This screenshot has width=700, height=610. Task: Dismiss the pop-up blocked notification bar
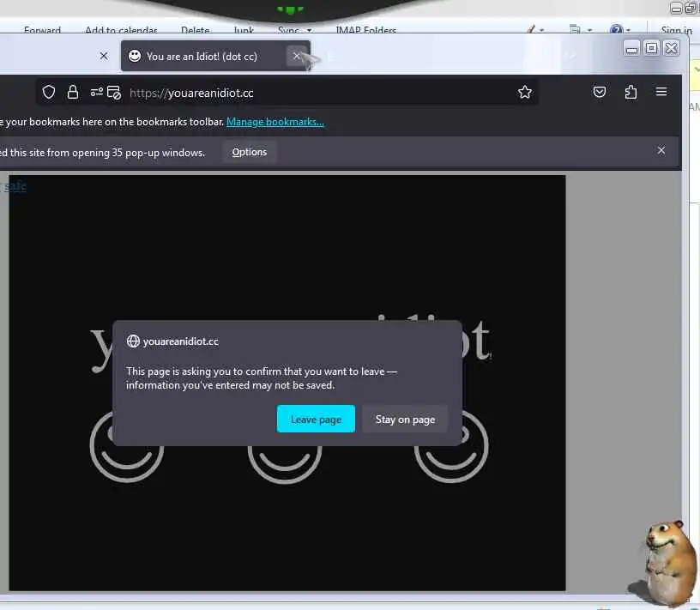[661, 150]
